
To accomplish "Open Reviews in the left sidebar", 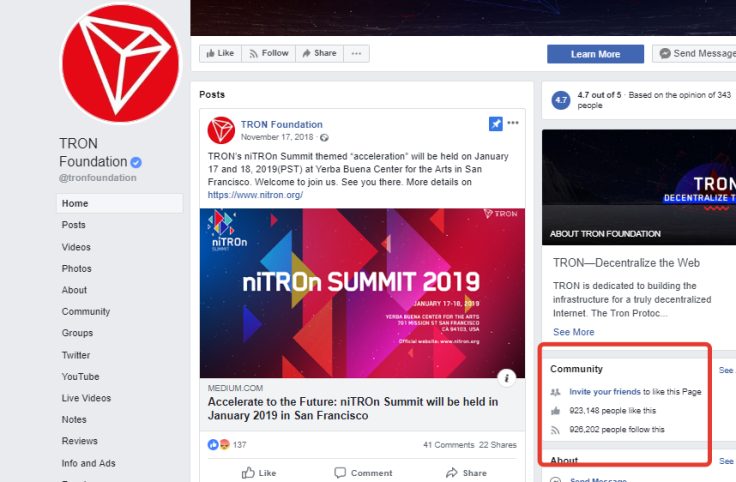I will pos(80,441).
